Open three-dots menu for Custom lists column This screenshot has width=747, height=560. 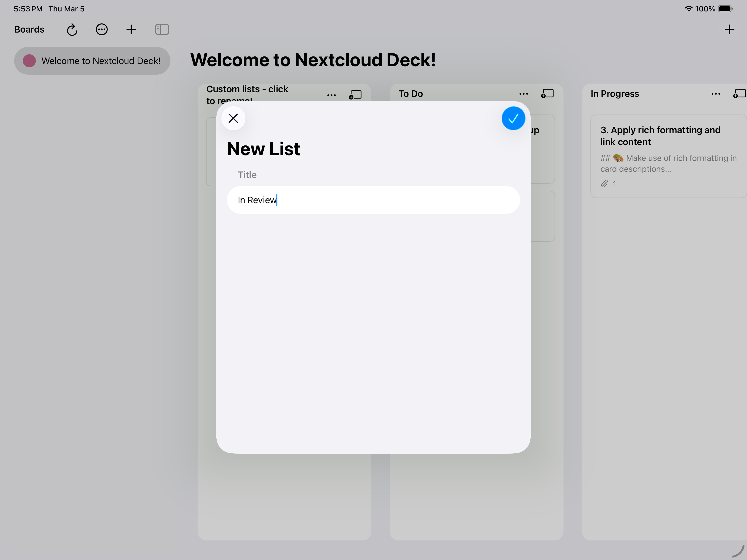(x=331, y=95)
